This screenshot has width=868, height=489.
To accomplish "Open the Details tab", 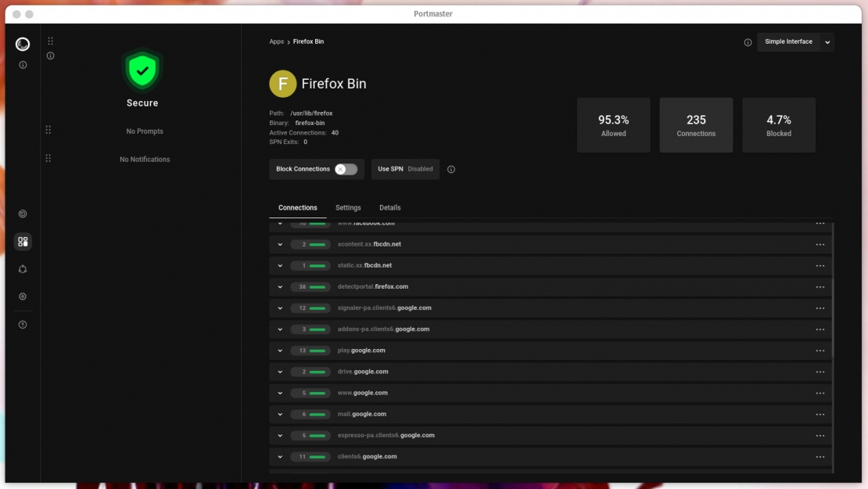I will click(x=389, y=207).
